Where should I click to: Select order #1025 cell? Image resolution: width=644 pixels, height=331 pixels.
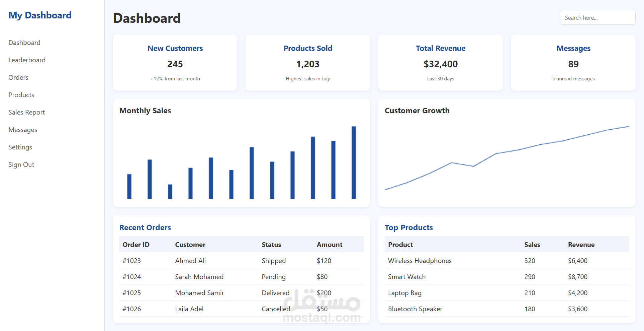131,293
